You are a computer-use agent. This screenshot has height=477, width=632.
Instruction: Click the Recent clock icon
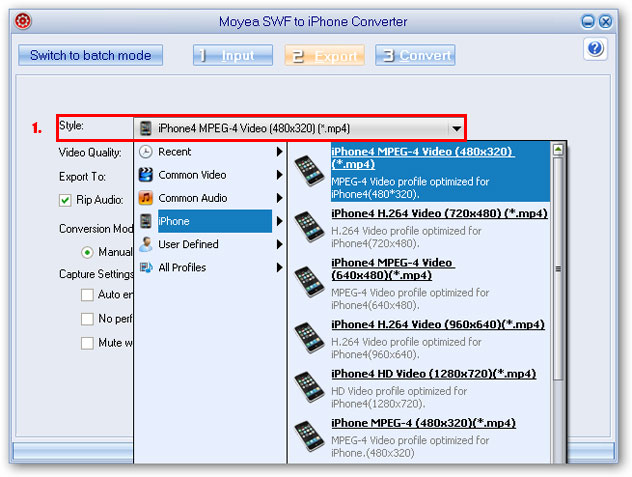pyautogui.click(x=146, y=152)
